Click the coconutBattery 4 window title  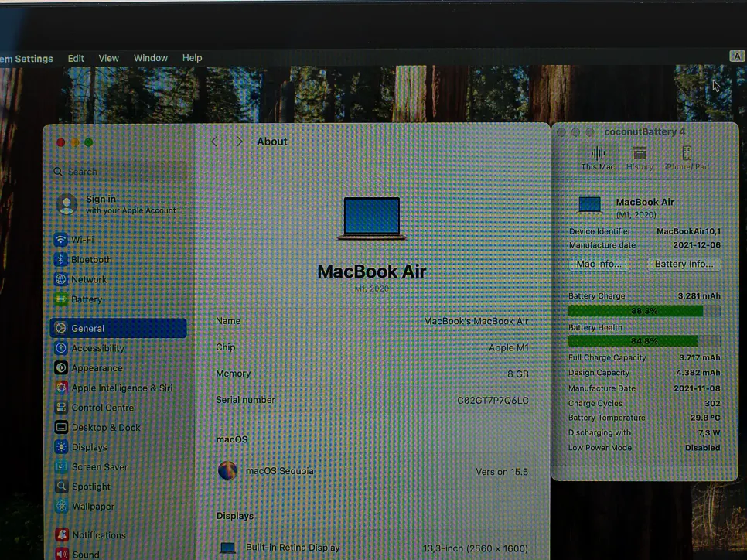pyautogui.click(x=644, y=132)
